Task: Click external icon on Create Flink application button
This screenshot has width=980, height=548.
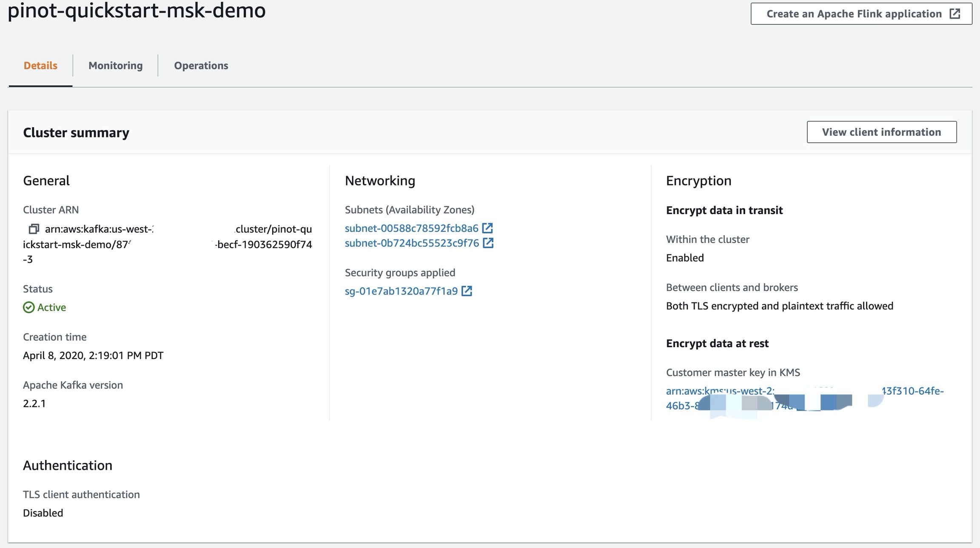Action: pos(955,14)
